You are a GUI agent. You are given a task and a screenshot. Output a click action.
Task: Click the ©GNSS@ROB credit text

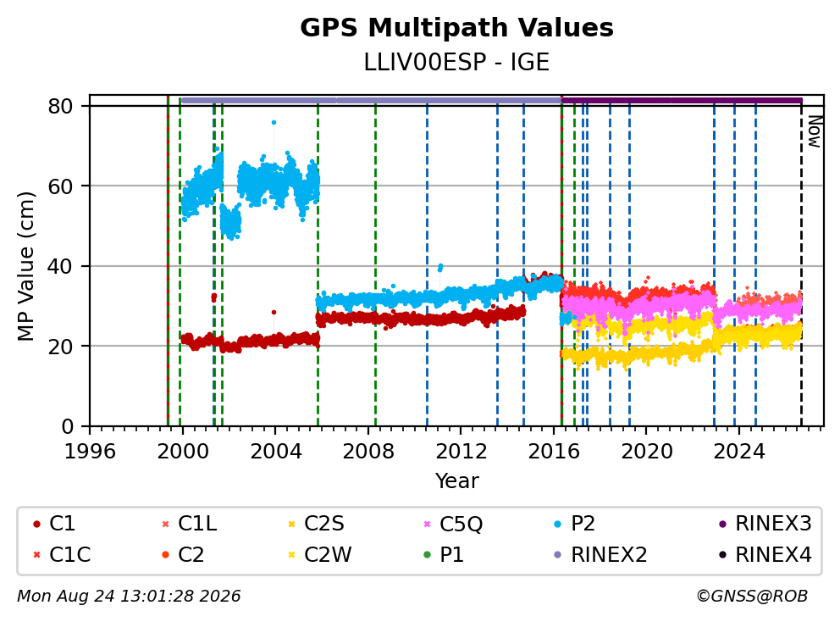point(752,596)
